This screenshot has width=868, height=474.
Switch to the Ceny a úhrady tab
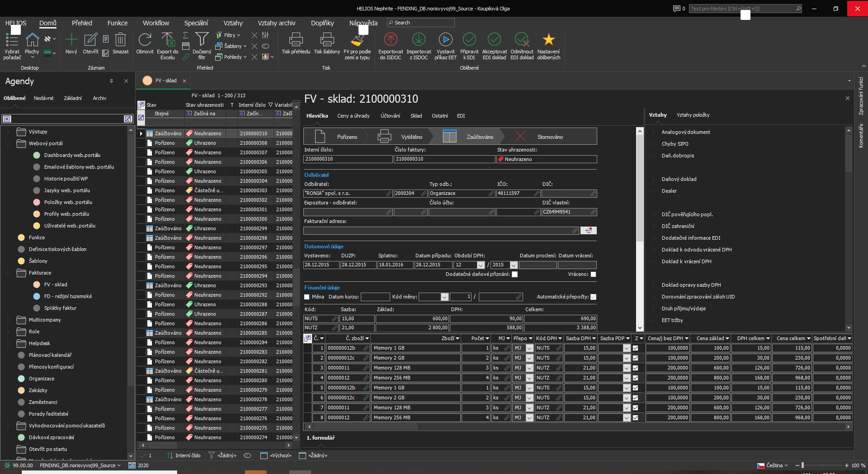coord(353,116)
